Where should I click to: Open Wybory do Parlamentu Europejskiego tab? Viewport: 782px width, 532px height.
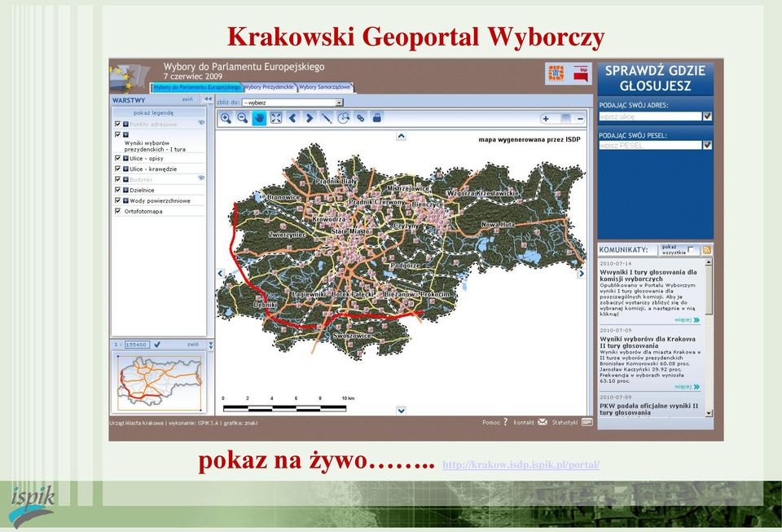click(197, 87)
